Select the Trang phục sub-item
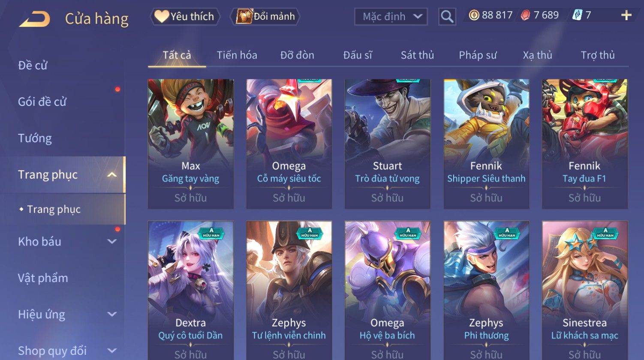This screenshot has width=644, height=360. coord(54,209)
